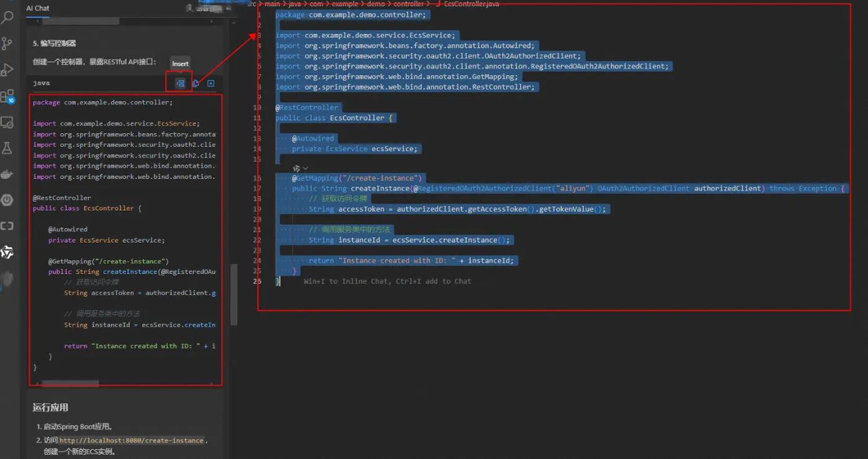
Task: Open the bracket-shaped icon in activity bar
Action: click(7, 226)
